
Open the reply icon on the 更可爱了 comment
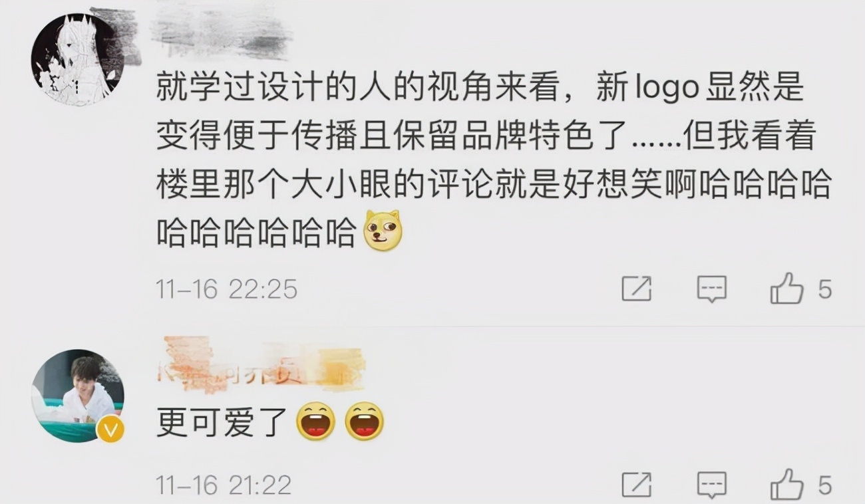click(711, 485)
